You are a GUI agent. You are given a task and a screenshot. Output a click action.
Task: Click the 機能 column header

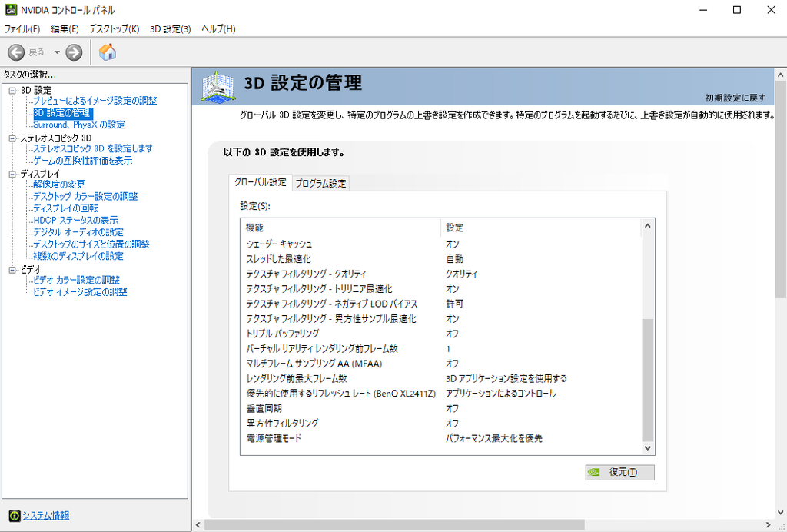pyautogui.click(x=340, y=228)
